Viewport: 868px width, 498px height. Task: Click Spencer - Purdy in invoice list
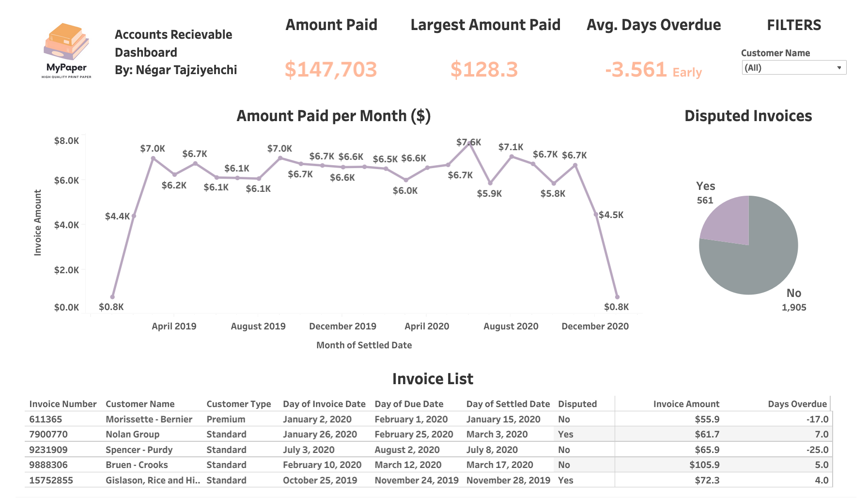click(139, 450)
